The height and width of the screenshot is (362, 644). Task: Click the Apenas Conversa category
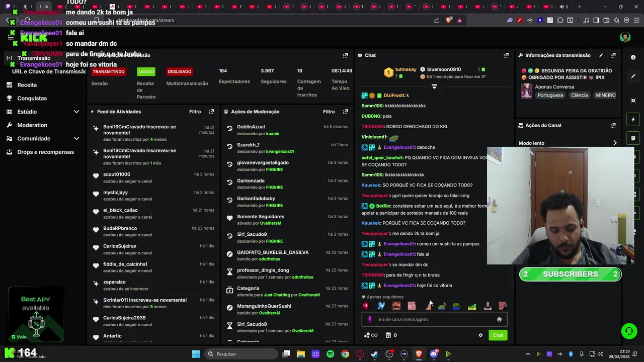554,86
